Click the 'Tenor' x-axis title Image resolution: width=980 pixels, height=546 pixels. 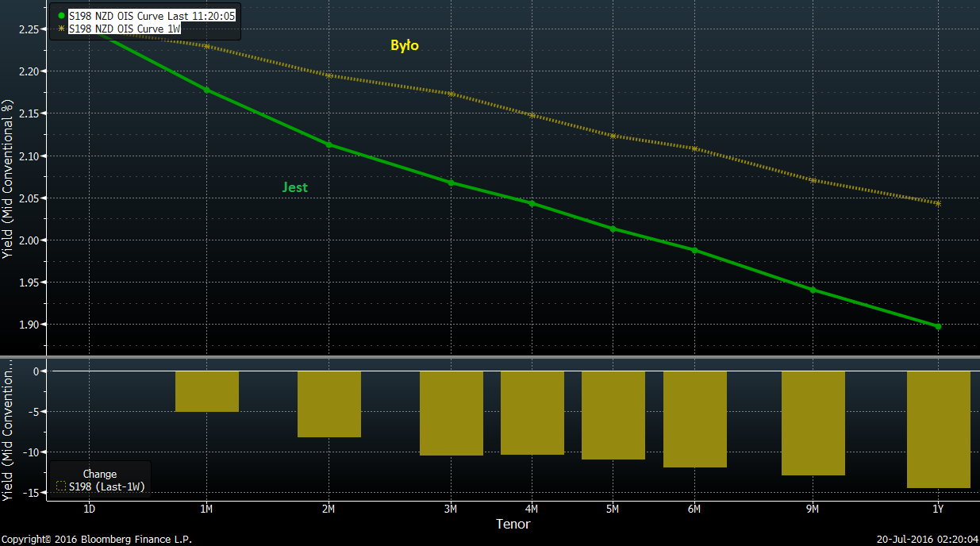click(x=513, y=524)
